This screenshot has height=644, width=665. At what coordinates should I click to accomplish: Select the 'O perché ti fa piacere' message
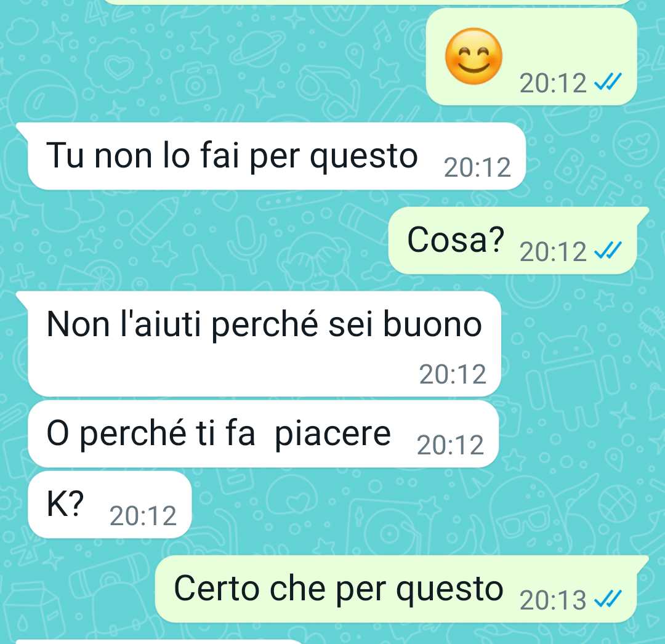[263, 434]
